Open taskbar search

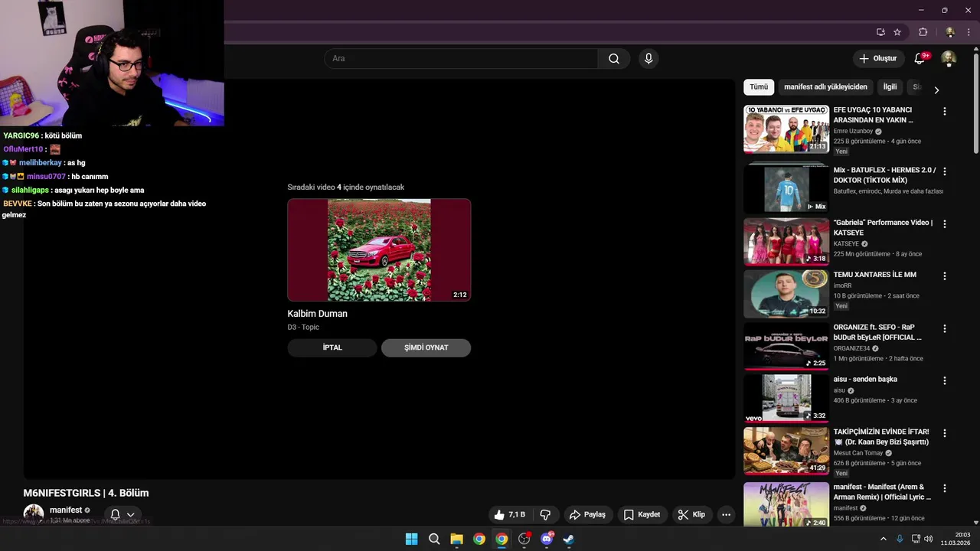(434, 539)
